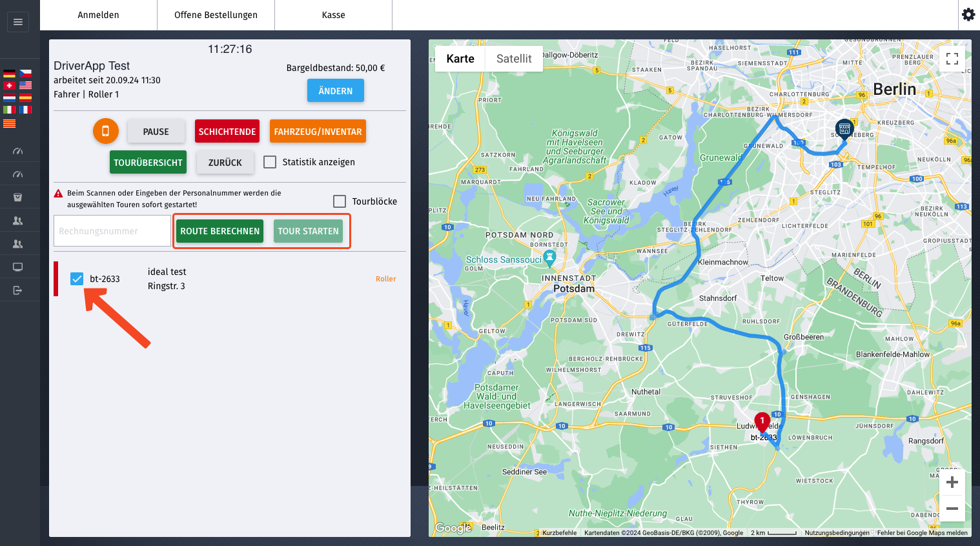
Task: Click the red Schichtende button
Action: (x=227, y=132)
